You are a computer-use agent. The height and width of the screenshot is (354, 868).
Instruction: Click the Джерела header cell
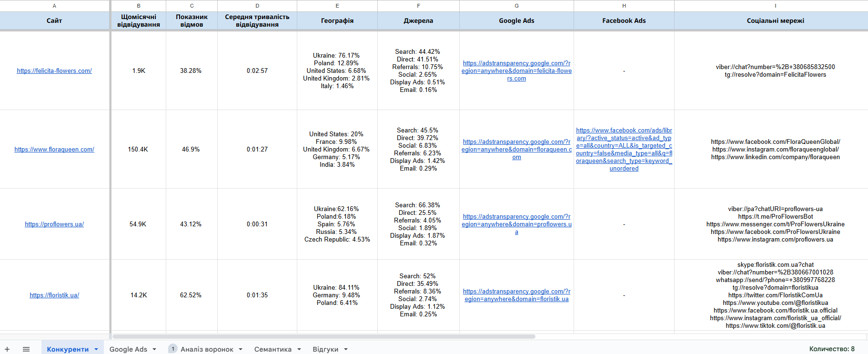(418, 21)
